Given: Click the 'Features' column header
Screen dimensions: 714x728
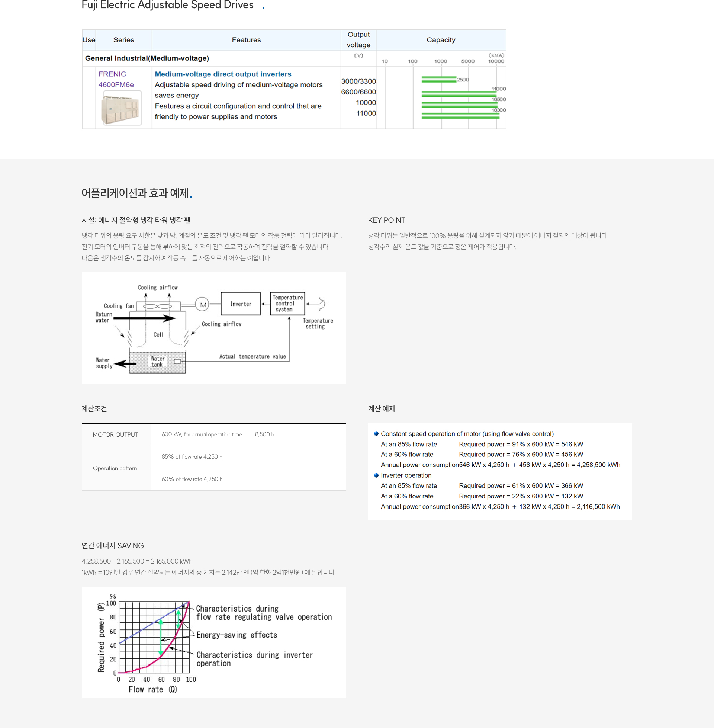Looking at the screenshot, I should [x=246, y=40].
